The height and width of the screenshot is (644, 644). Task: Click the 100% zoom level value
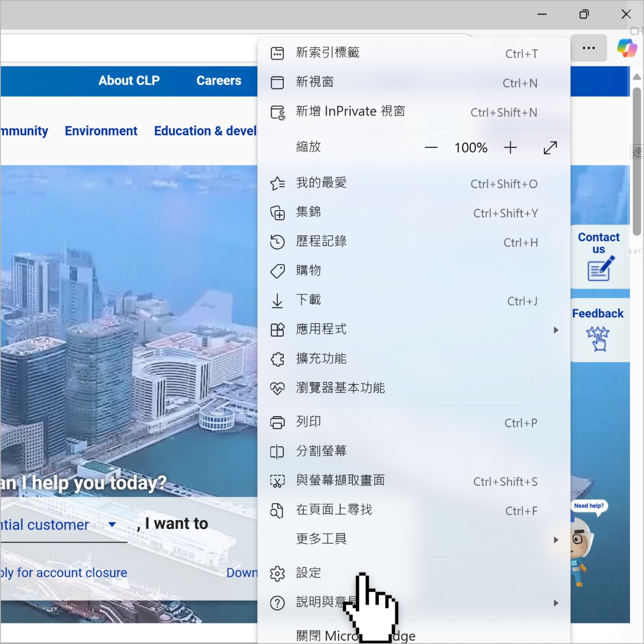[471, 147]
